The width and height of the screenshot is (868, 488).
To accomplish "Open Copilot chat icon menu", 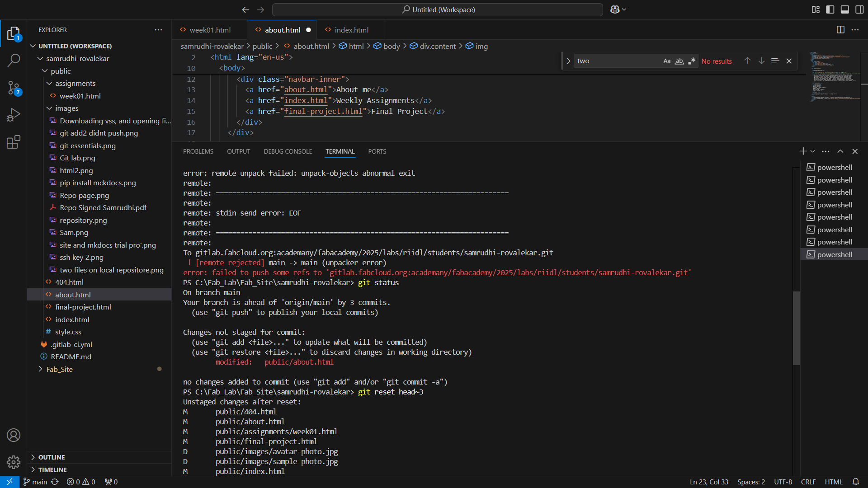I will coord(618,9).
